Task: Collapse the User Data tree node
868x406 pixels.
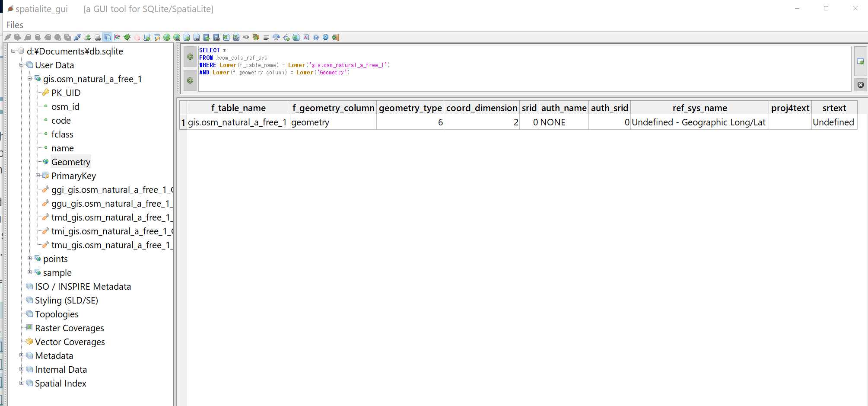Action: pyautogui.click(x=22, y=65)
